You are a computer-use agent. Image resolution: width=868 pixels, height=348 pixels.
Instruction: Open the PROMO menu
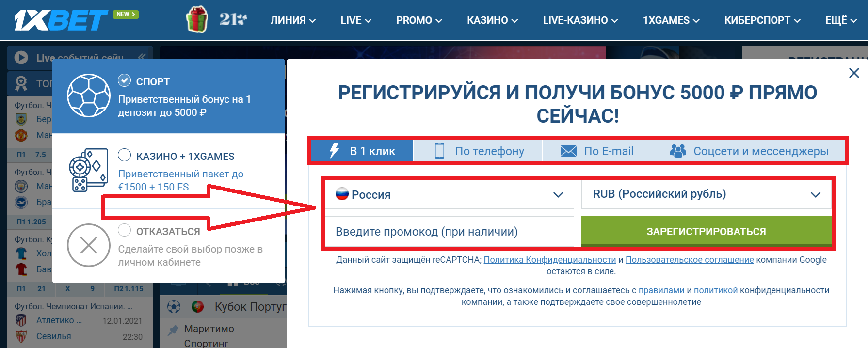(x=419, y=20)
